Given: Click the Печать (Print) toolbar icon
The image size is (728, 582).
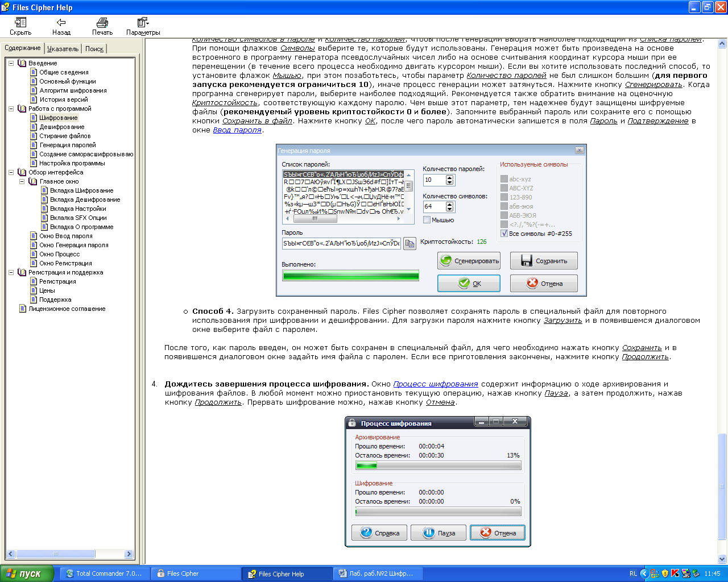Looking at the screenshot, I should (102, 23).
